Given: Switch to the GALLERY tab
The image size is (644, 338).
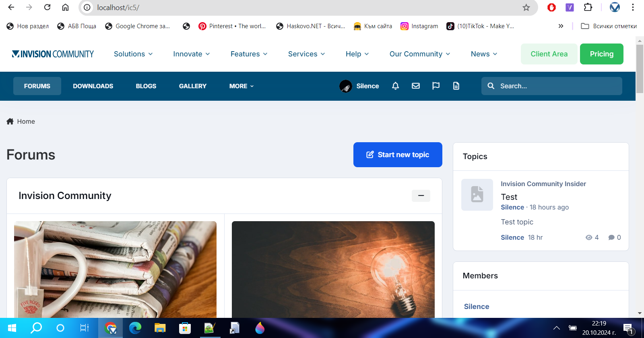Looking at the screenshot, I should [192, 86].
